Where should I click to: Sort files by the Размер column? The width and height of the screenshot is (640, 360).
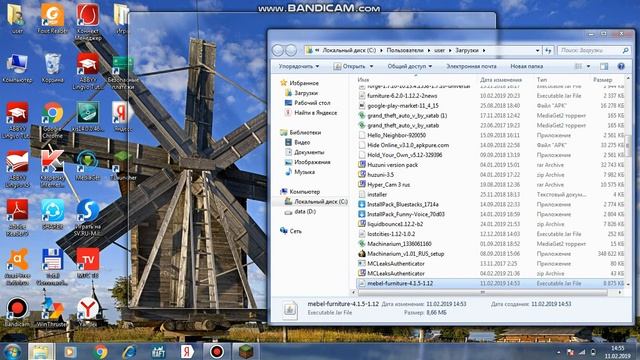[x=602, y=80]
